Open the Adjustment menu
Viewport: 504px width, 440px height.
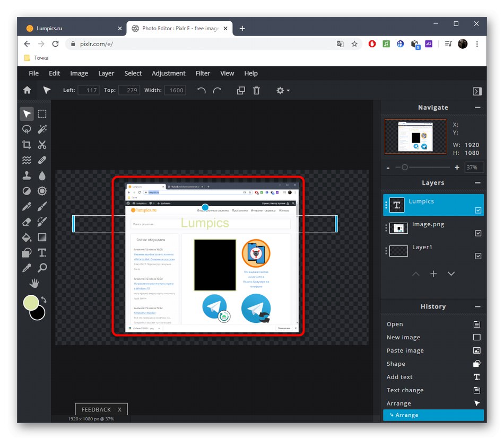click(168, 73)
